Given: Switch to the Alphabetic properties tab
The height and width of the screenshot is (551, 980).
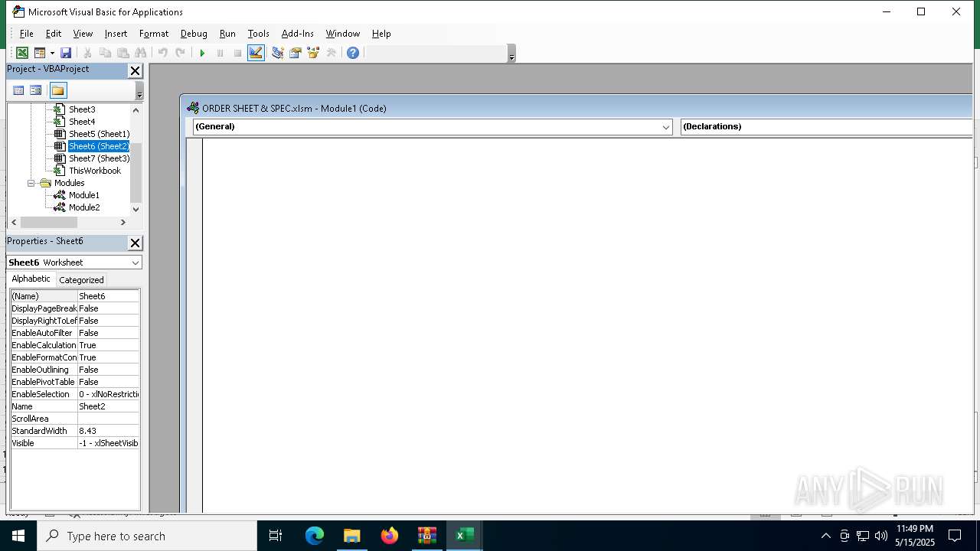Looking at the screenshot, I should (31, 279).
